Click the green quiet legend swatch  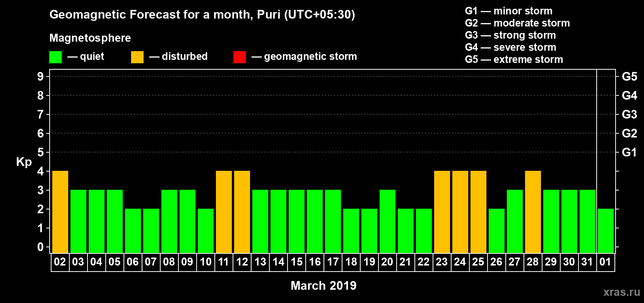click(x=55, y=57)
